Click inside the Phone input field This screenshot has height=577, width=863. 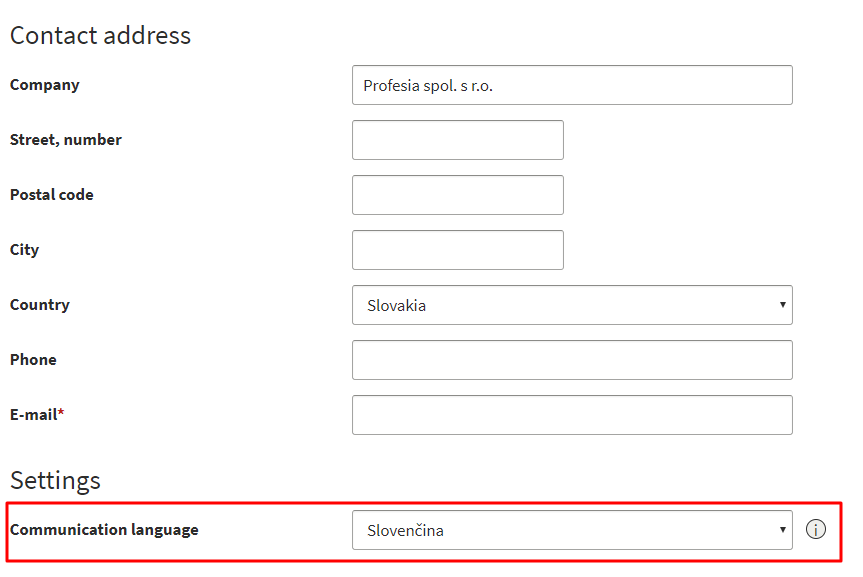coord(572,360)
